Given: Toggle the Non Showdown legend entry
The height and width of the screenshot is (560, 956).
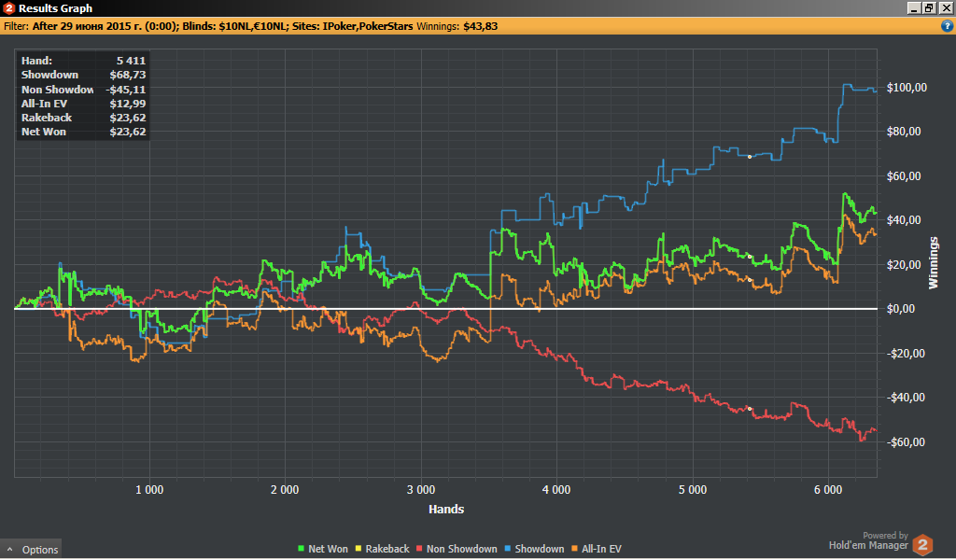Looking at the screenshot, I should [457, 549].
